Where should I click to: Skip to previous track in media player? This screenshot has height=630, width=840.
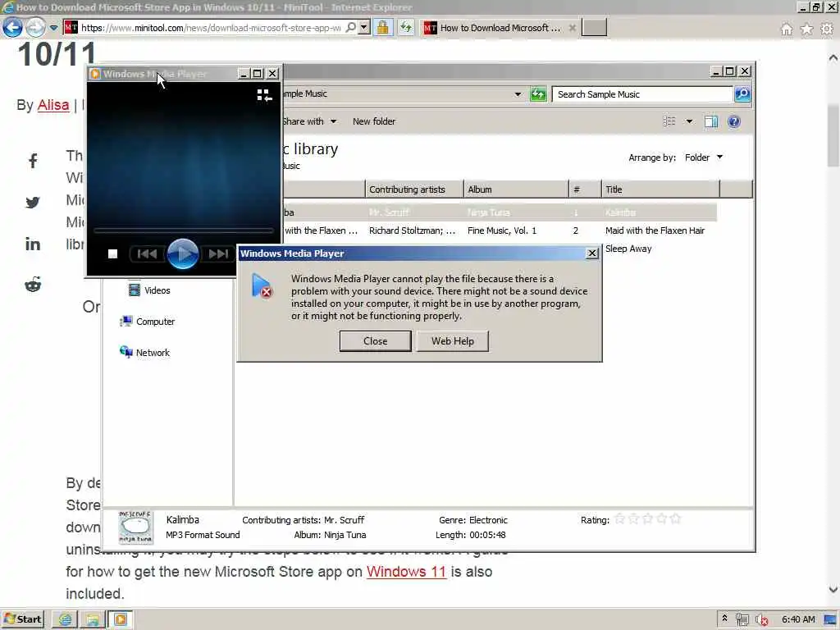[148, 254]
